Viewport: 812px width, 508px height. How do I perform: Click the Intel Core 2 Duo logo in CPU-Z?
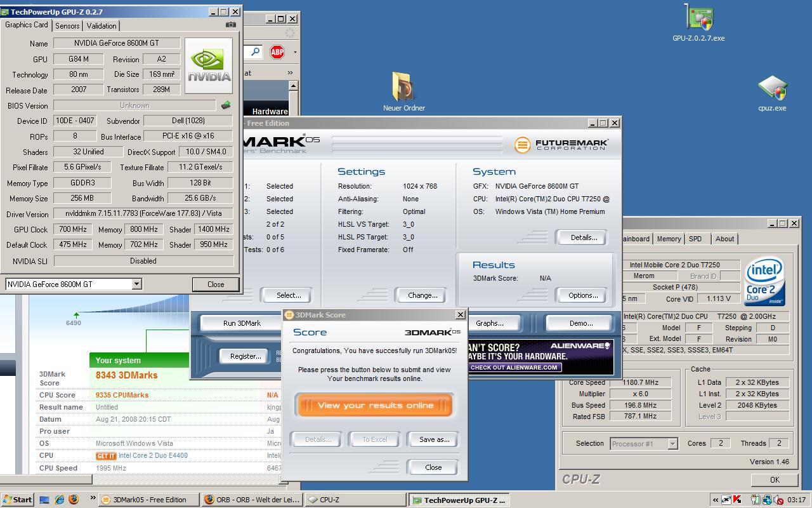[766, 281]
